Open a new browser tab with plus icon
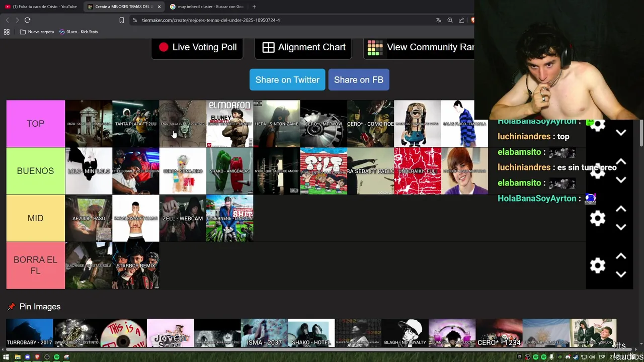This screenshot has width=644, height=362. tap(254, 7)
